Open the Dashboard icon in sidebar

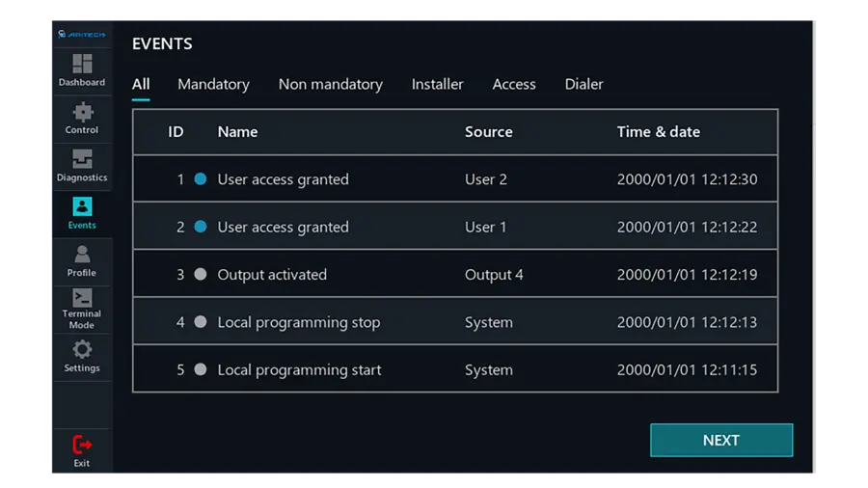click(x=82, y=65)
